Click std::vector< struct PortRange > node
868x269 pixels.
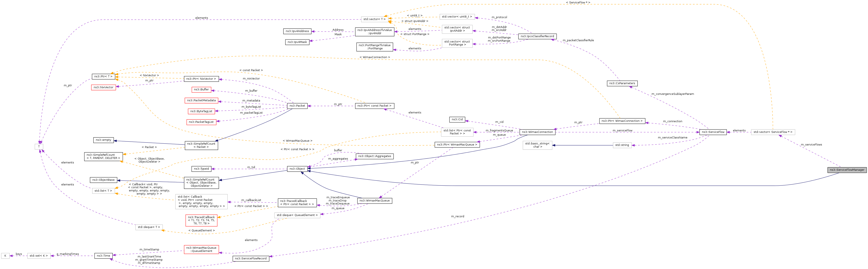pos(457,43)
